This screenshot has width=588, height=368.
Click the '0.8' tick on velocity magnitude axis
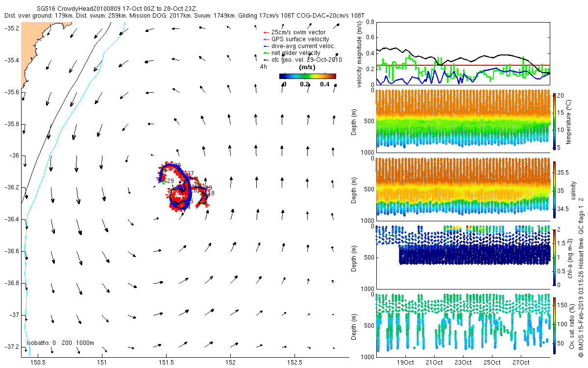pos(370,22)
